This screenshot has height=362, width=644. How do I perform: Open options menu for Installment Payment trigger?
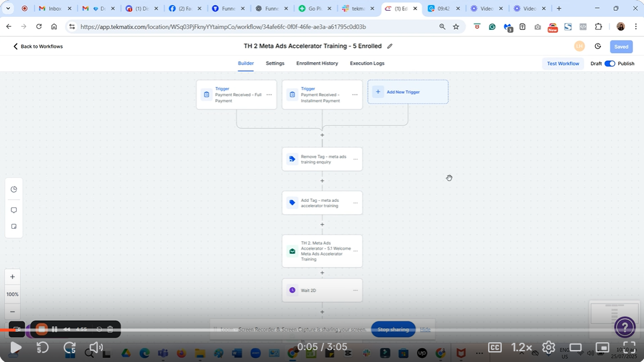click(355, 95)
